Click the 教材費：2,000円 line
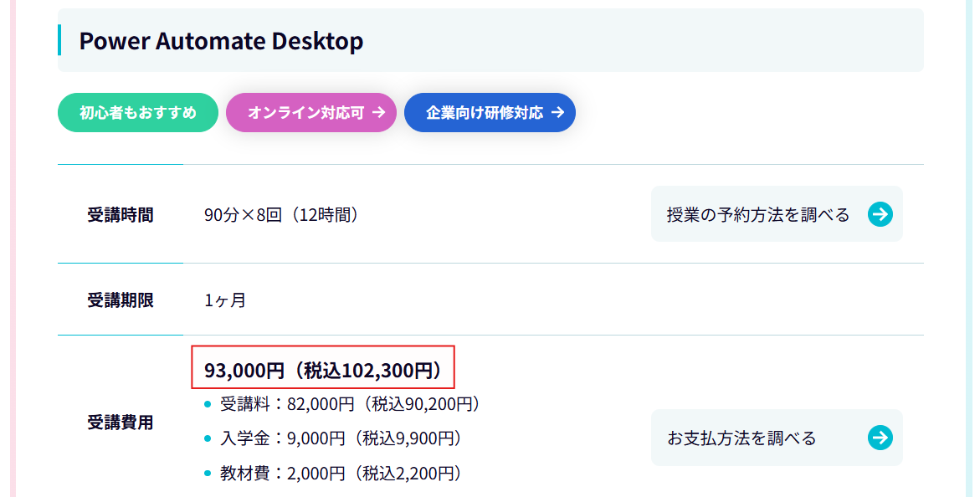980x497 pixels. pos(341,474)
